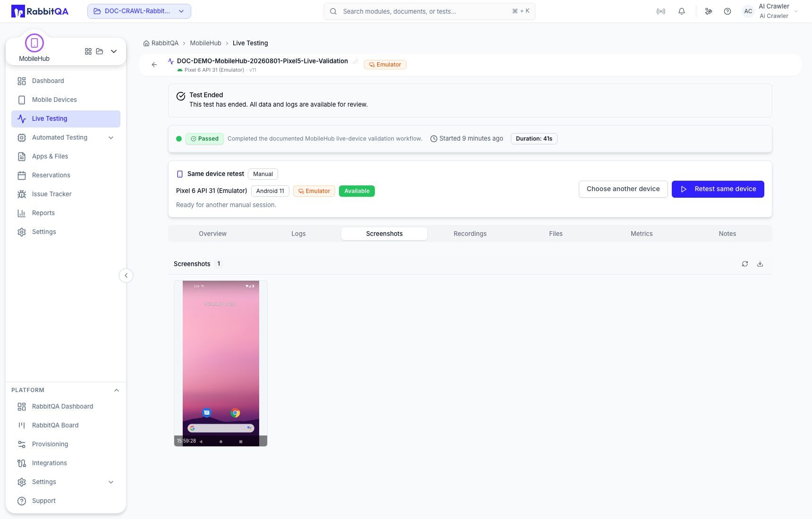Open RabbitQA Dashboard link

point(66,406)
